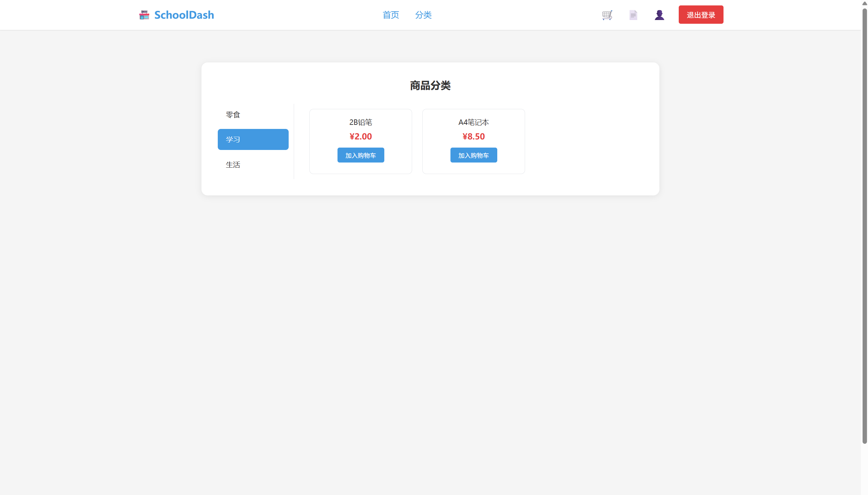
Task: Click the storefront emoji beside SchoolDash
Action: [144, 15]
